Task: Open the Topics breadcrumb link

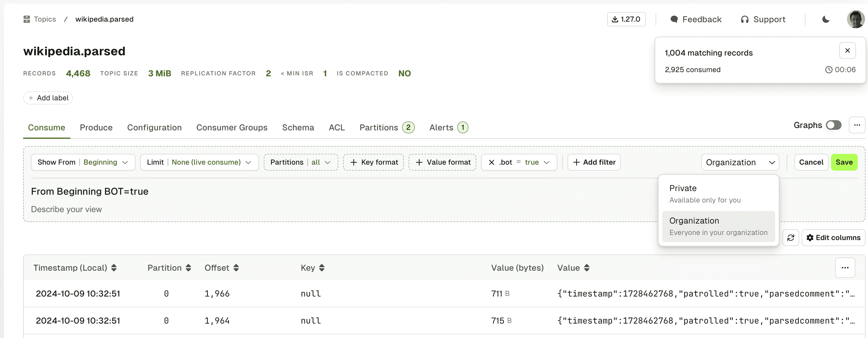Action: tap(45, 19)
